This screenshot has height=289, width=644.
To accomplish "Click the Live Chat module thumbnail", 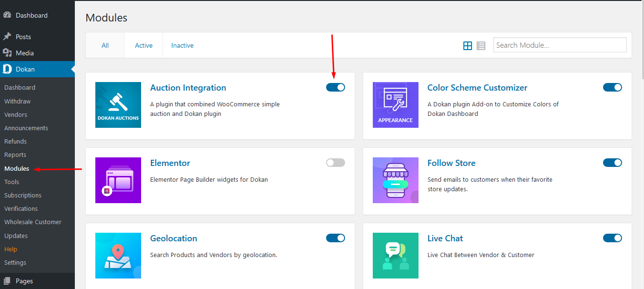I will click(396, 256).
